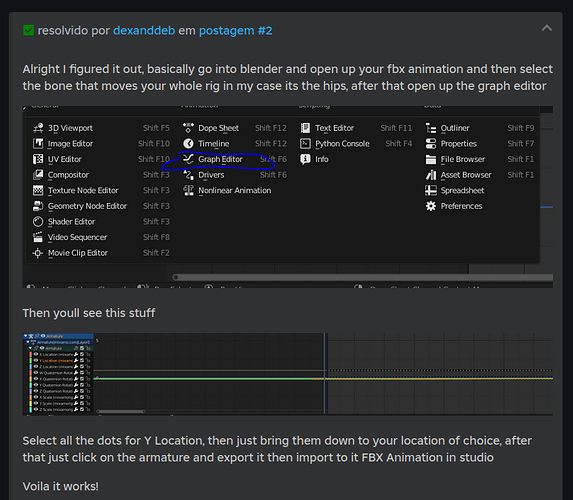
Task: Click the Movie Clip Editor crosshair icon
Action: (38, 253)
